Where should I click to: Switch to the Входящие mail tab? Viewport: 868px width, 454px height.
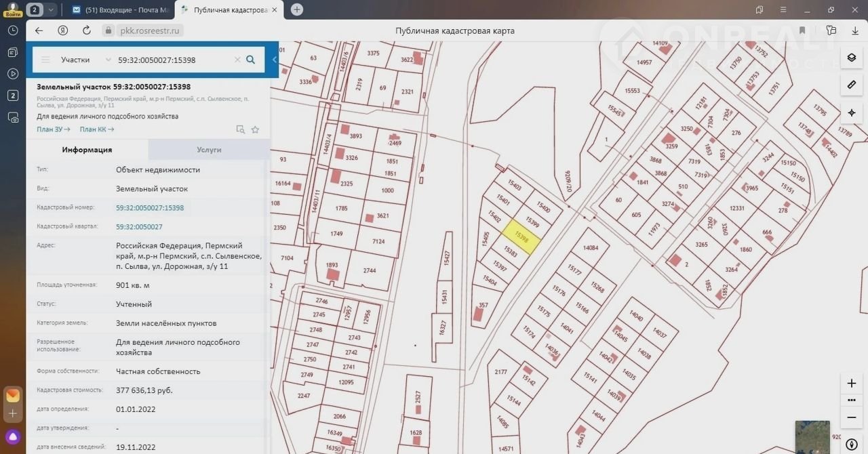click(x=121, y=9)
